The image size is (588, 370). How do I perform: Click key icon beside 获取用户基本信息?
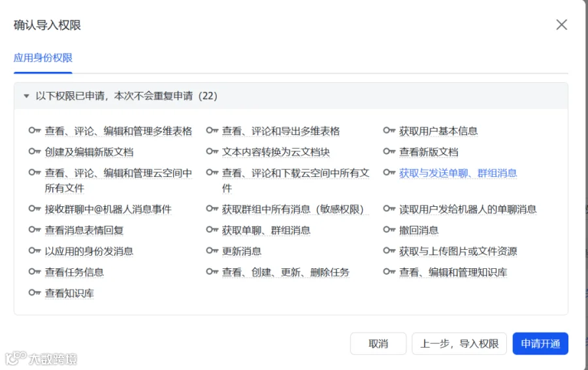tap(389, 131)
